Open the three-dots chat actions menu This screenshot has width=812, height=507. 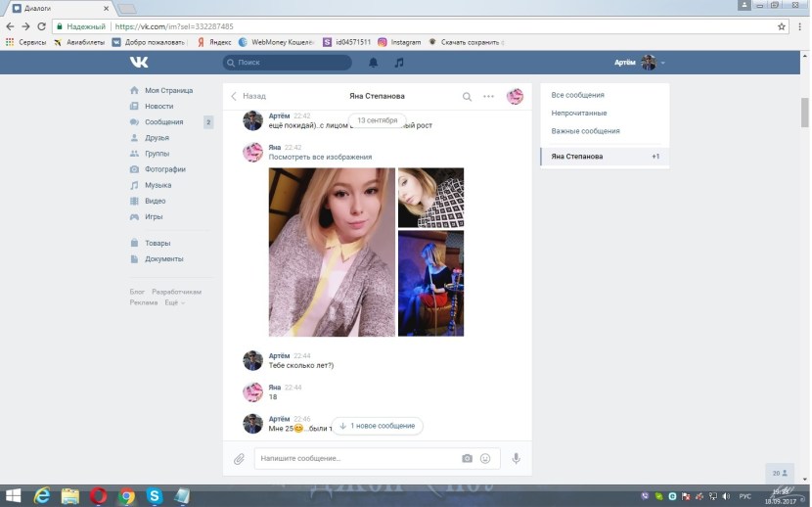pos(488,97)
